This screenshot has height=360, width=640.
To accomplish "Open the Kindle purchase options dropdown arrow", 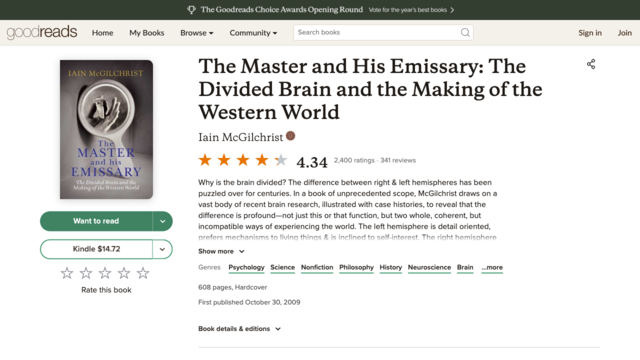I will click(162, 249).
